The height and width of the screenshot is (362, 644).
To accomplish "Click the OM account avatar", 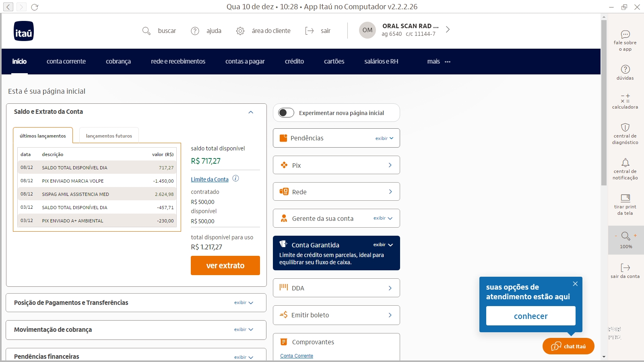I will (x=367, y=30).
